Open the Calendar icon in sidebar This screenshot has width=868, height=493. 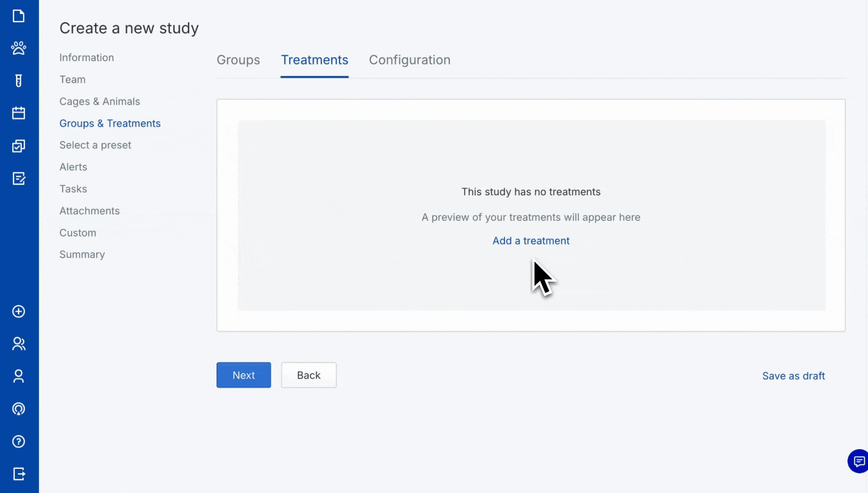click(x=18, y=113)
